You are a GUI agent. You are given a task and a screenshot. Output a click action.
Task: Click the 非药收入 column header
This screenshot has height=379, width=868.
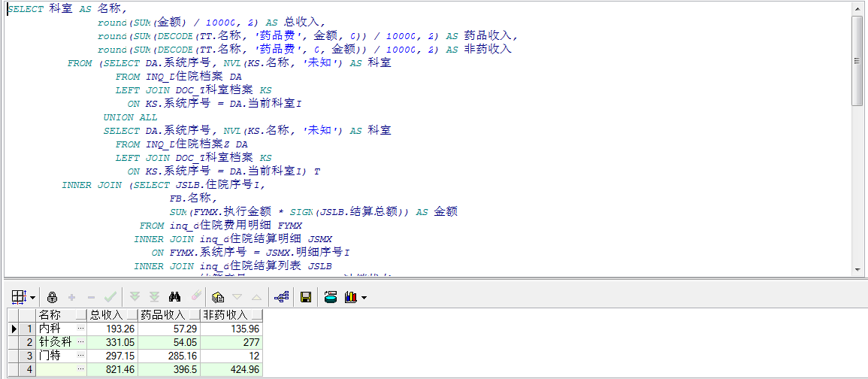click(x=226, y=316)
